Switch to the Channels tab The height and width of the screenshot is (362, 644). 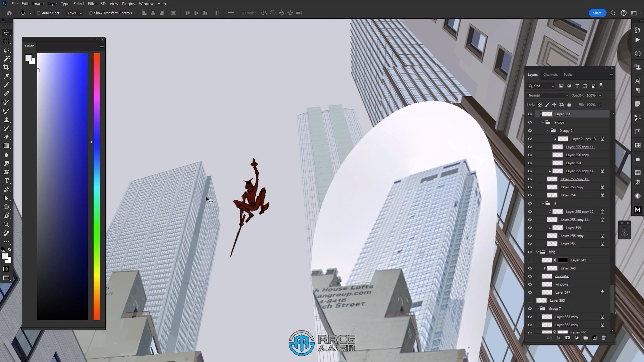click(550, 75)
